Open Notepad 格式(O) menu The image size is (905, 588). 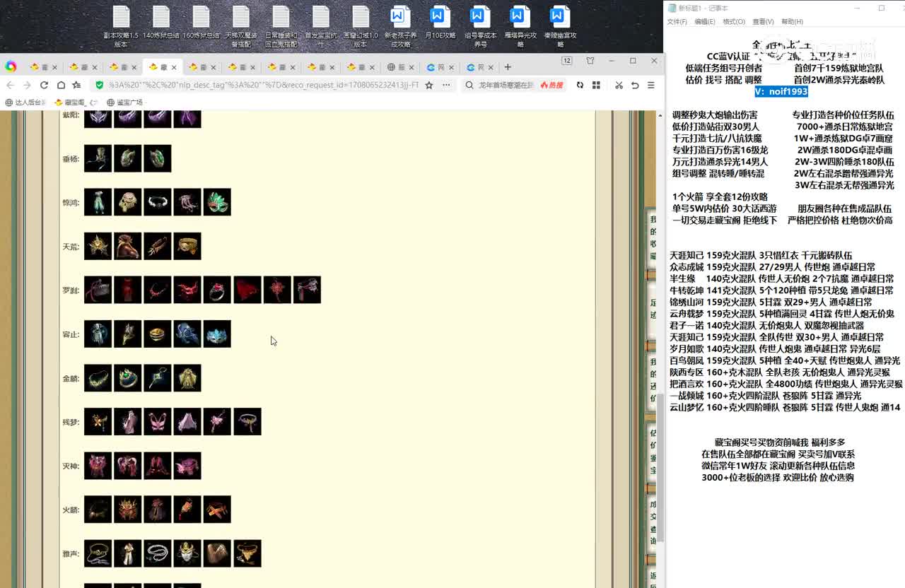coord(733,22)
